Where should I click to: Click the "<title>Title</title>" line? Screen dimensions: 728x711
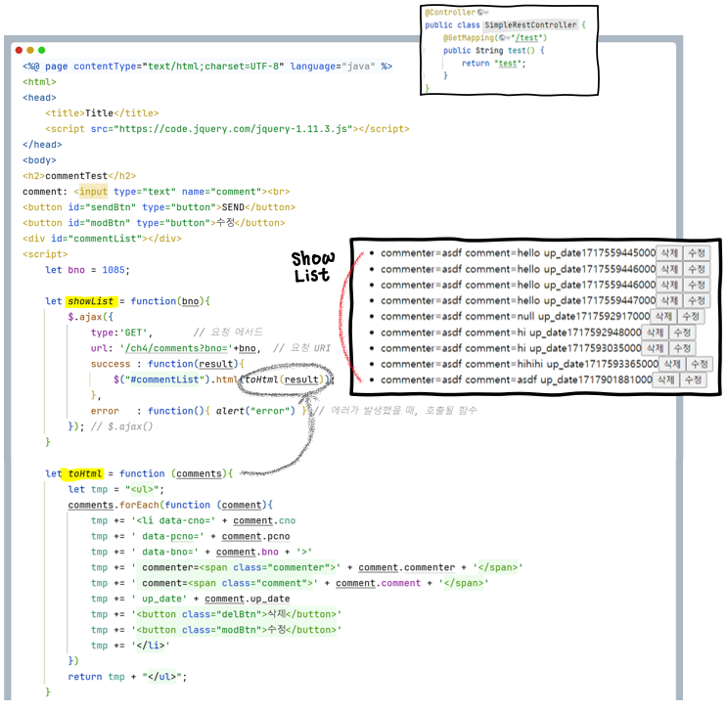point(102,113)
